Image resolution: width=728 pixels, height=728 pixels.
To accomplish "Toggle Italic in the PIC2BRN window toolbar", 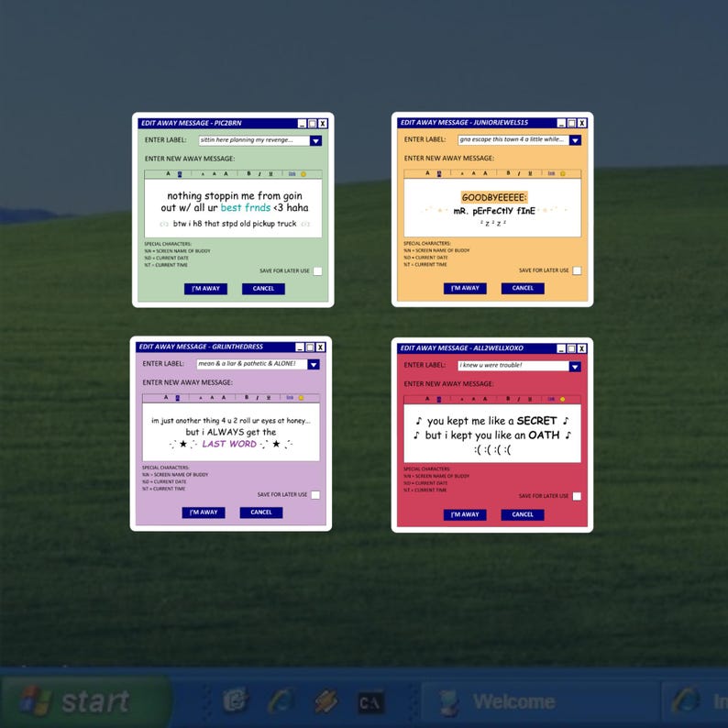I will point(259,173).
